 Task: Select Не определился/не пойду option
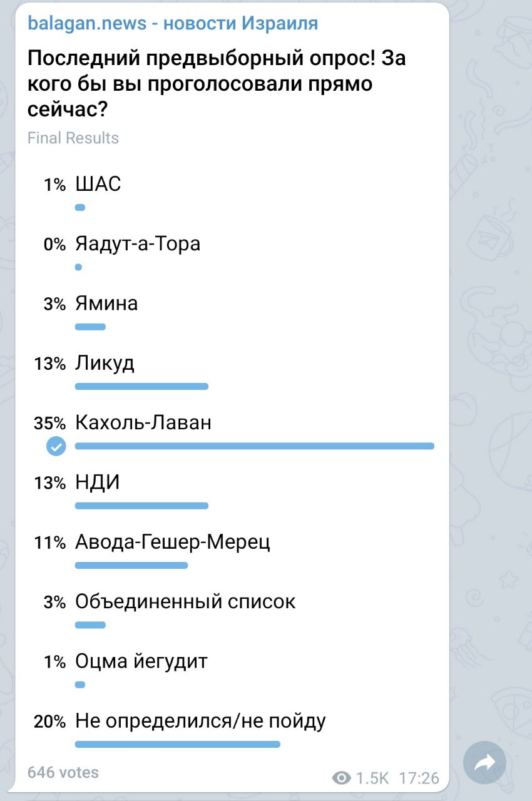[x=200, y=721]
